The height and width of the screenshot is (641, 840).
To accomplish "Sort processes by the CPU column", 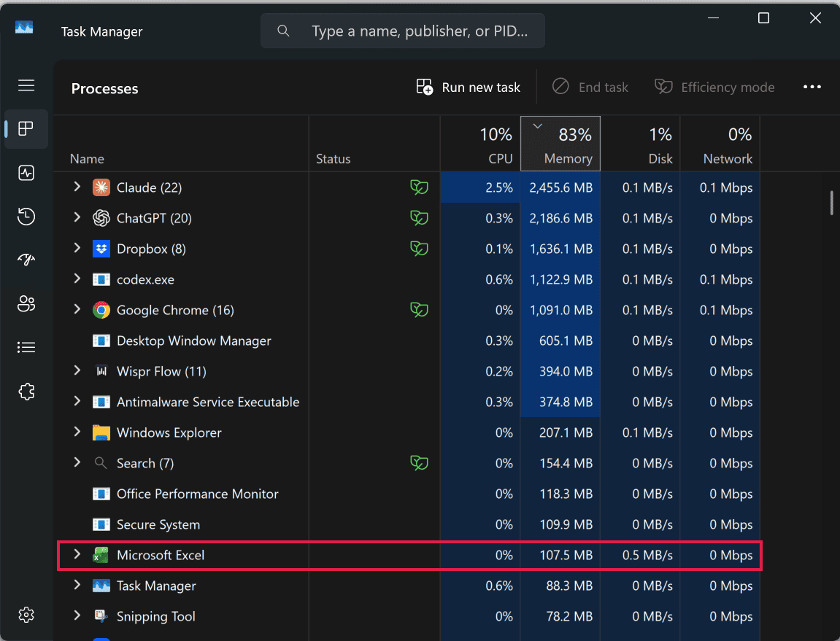I will 480,144.
